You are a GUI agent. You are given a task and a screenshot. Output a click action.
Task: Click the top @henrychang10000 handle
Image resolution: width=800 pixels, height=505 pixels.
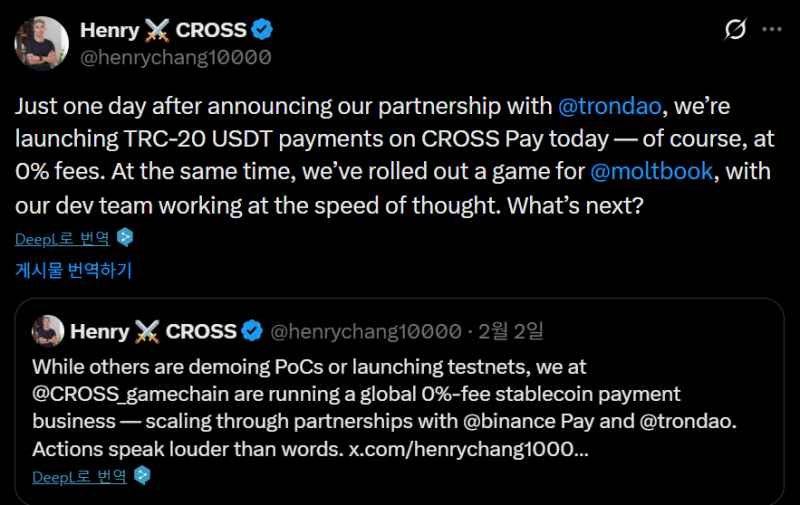[x=175, y=57]
